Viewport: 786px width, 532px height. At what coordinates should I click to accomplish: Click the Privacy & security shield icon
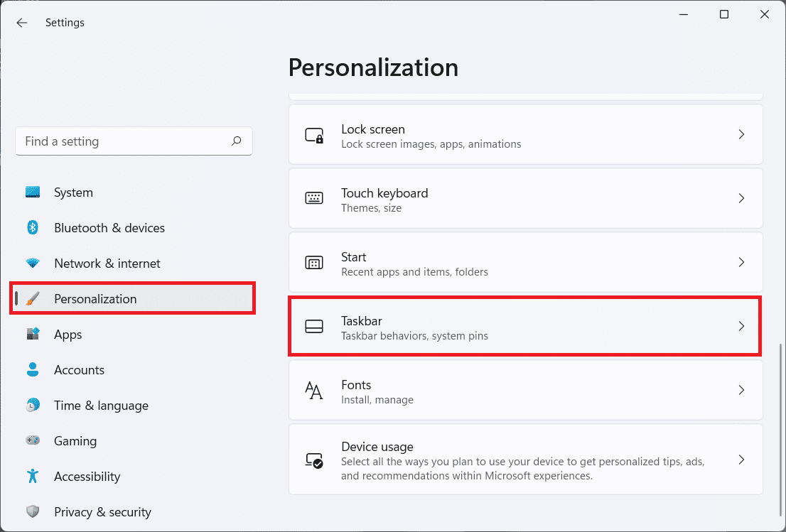coord(33,511)
